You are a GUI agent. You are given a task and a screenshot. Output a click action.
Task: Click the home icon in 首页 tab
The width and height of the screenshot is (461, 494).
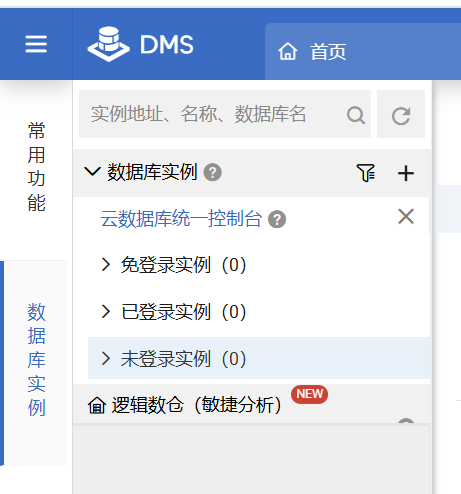pos(288,52)
